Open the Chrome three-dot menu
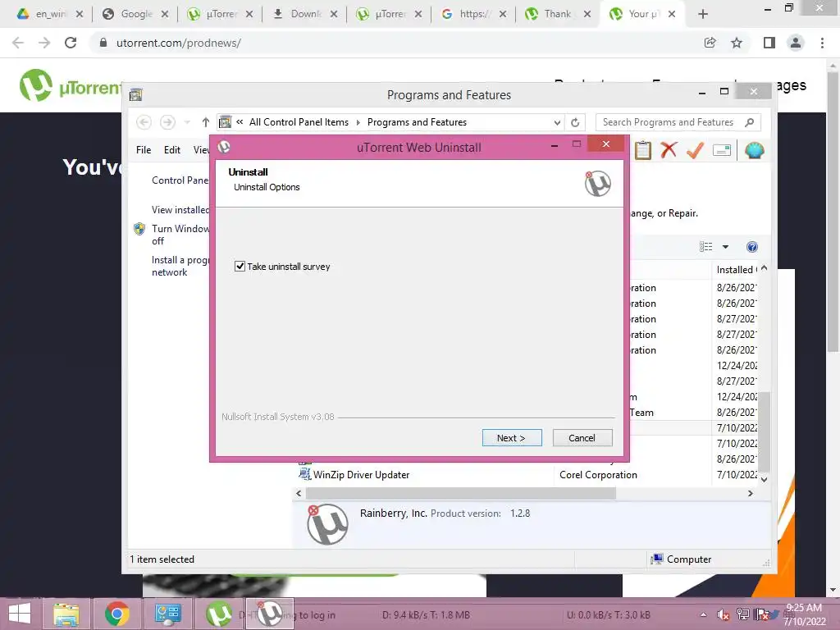 pyautogui.click(x=822, y=43)
